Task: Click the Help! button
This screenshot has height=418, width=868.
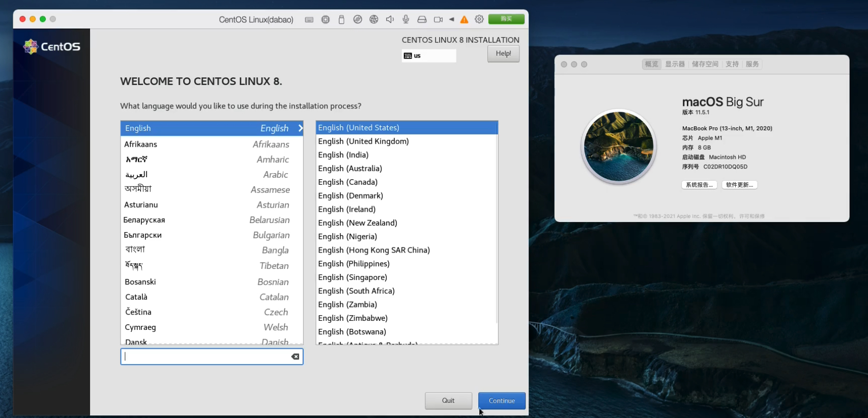Action: [x=503, y=53]
